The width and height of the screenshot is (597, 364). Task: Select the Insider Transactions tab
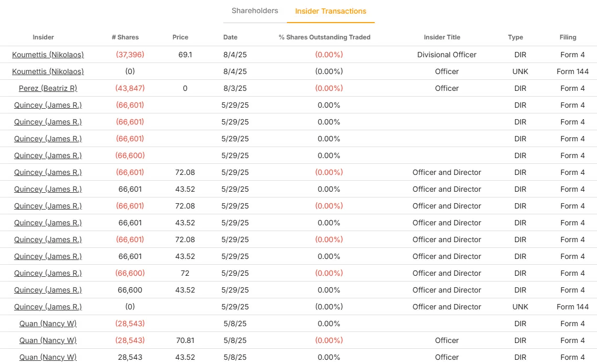[331, 11]
